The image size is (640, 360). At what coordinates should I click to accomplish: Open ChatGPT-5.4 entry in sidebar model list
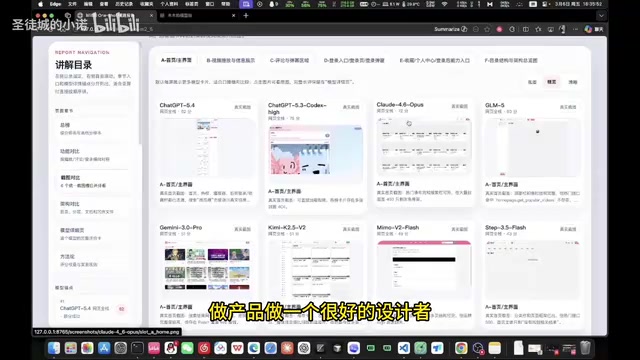pos(93,309)
